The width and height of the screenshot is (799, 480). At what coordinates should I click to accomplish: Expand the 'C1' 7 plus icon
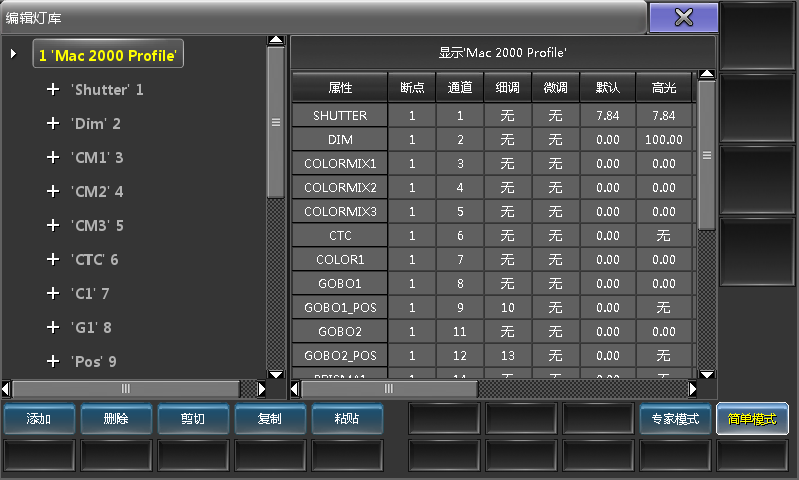53,294
